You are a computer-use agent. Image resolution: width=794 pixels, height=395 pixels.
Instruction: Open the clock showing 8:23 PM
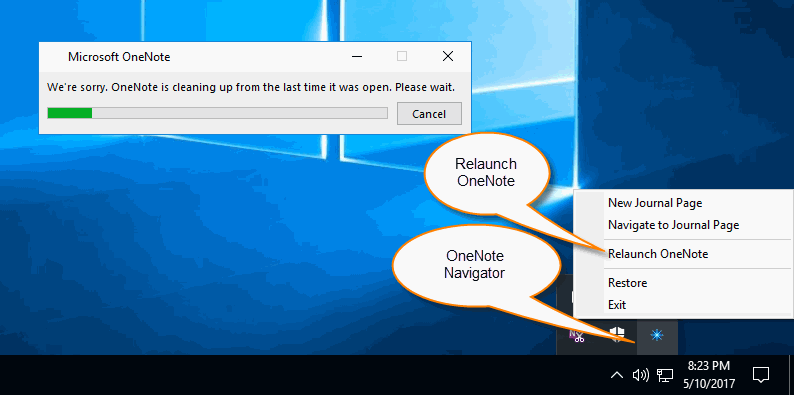[x=709, y=374]
